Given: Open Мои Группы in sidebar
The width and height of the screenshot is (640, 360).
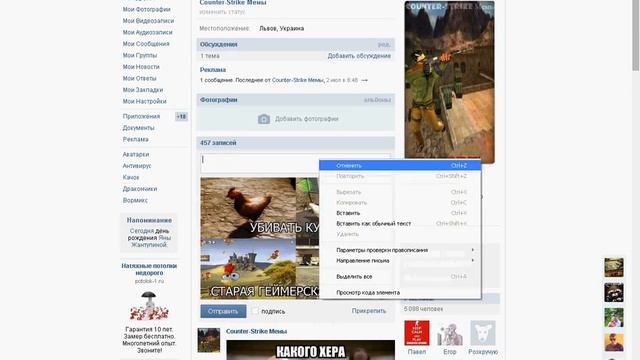Looking at the screenshot, I should pos(140,55).
